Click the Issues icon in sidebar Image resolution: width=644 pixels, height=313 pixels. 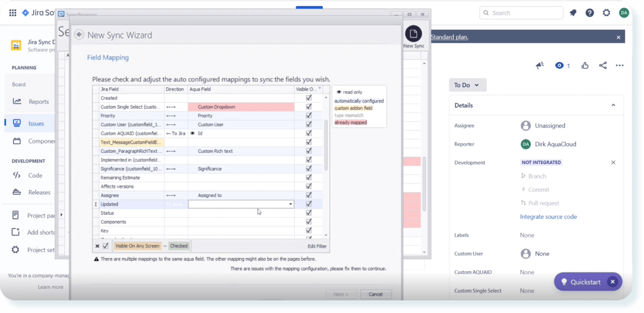17,123
